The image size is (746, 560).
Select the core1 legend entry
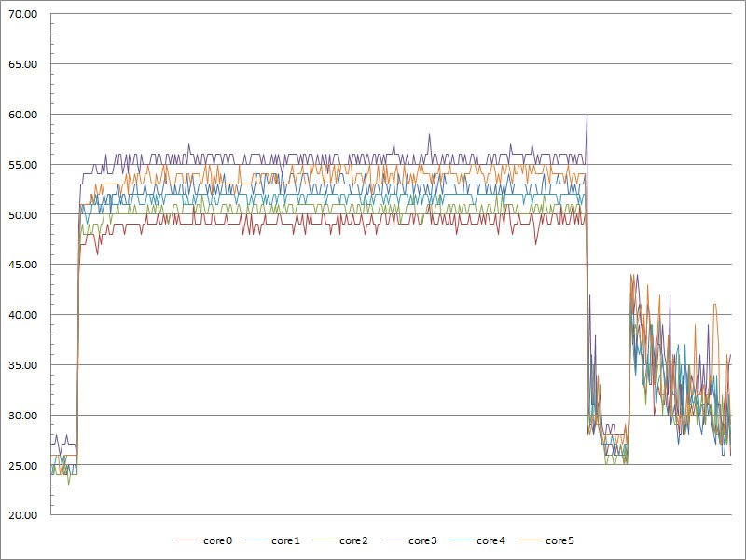272,540
